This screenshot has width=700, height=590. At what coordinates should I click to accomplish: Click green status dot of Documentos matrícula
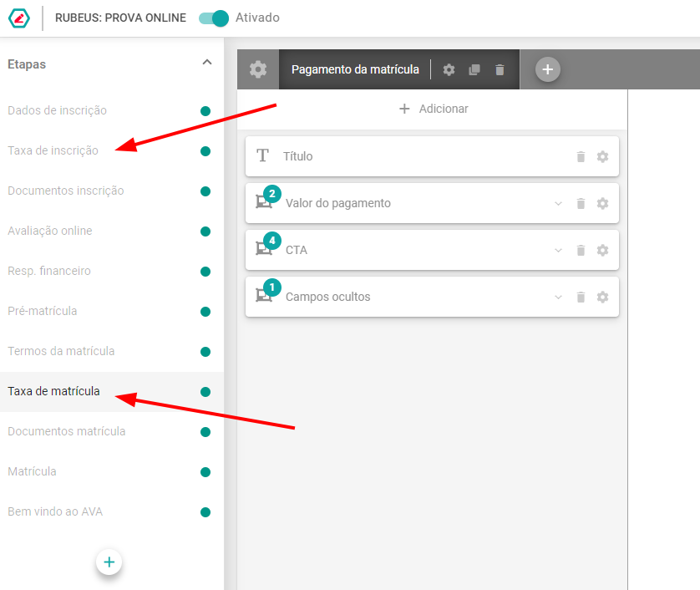(205, 432)
